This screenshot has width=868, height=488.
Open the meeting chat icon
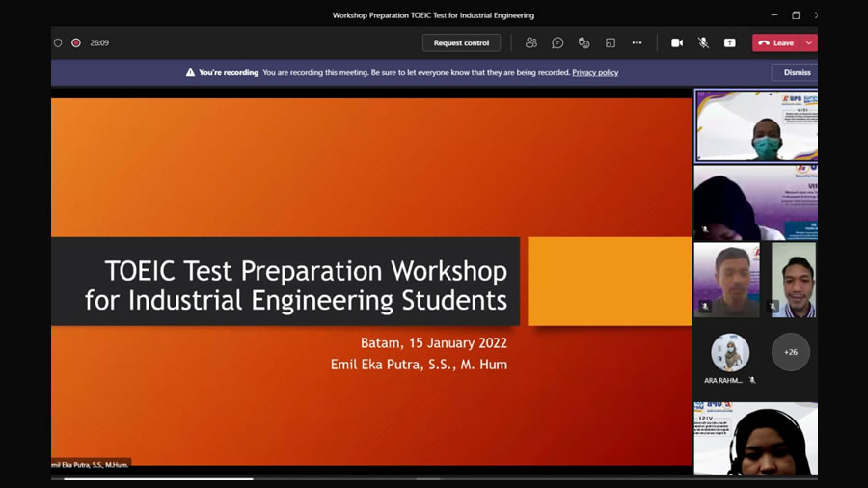557,42
